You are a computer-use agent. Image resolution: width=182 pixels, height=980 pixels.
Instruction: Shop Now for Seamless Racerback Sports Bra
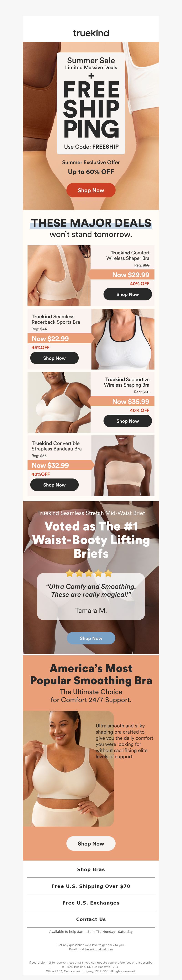(54, 358)
